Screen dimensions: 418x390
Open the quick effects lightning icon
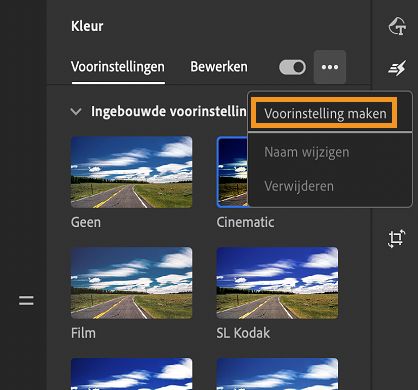397,68
